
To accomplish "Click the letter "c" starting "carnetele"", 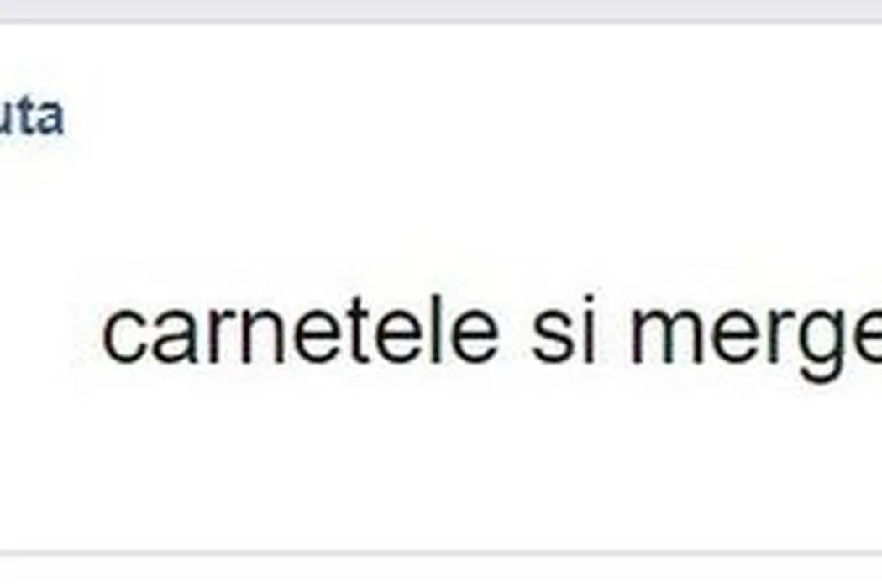I will pos(118,339).
